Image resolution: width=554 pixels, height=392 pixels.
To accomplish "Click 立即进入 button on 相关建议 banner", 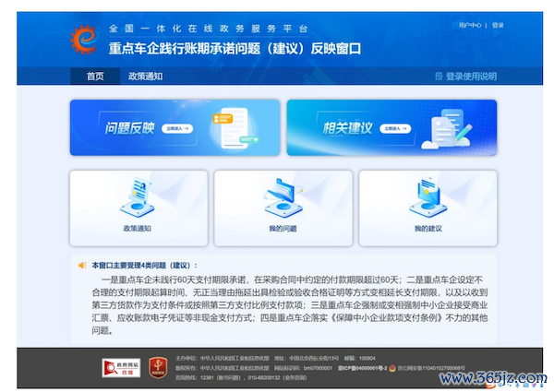I will click(395, 128).
